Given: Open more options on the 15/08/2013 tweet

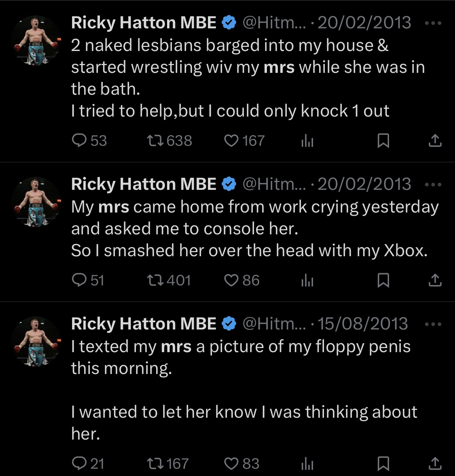Looking at the screenshot, I should coord(433,324).
